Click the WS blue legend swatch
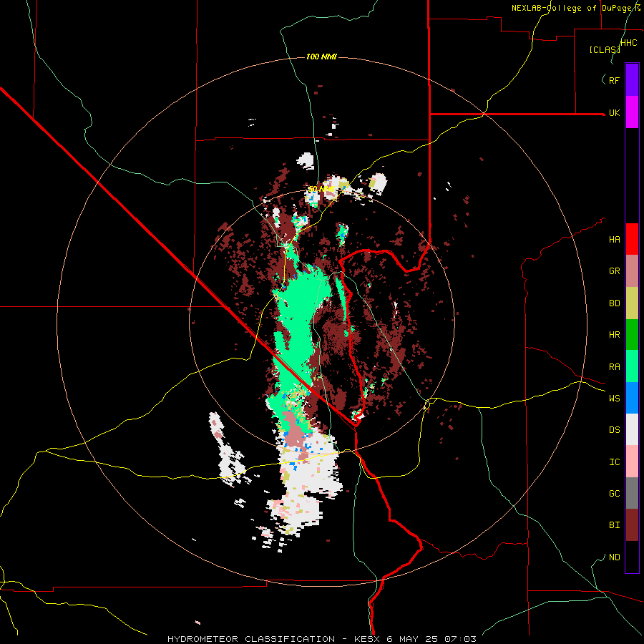 coord(632,398)
